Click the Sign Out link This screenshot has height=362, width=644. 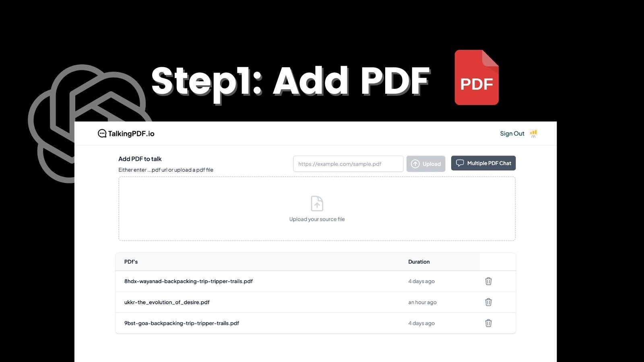(x=512, y=134)
